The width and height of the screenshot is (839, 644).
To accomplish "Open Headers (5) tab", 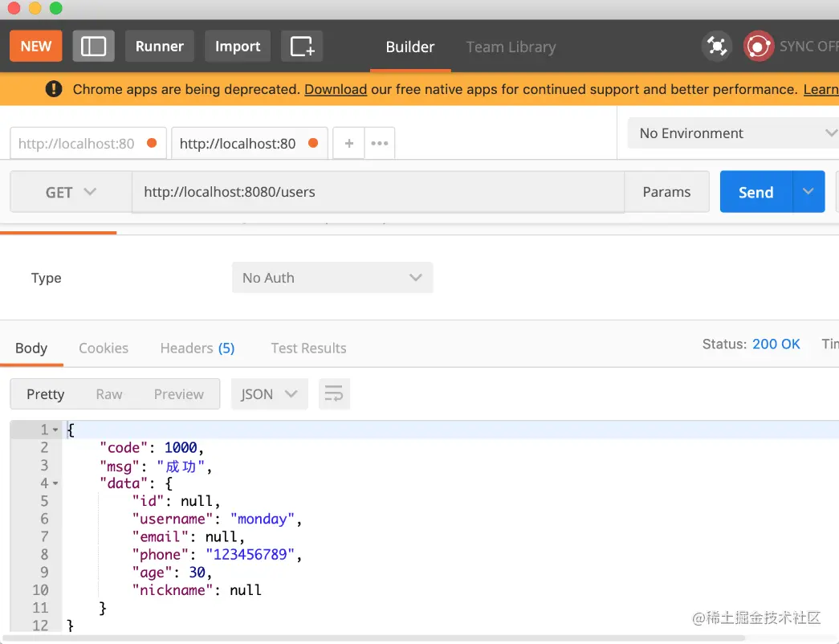I will tap(198, 348).
